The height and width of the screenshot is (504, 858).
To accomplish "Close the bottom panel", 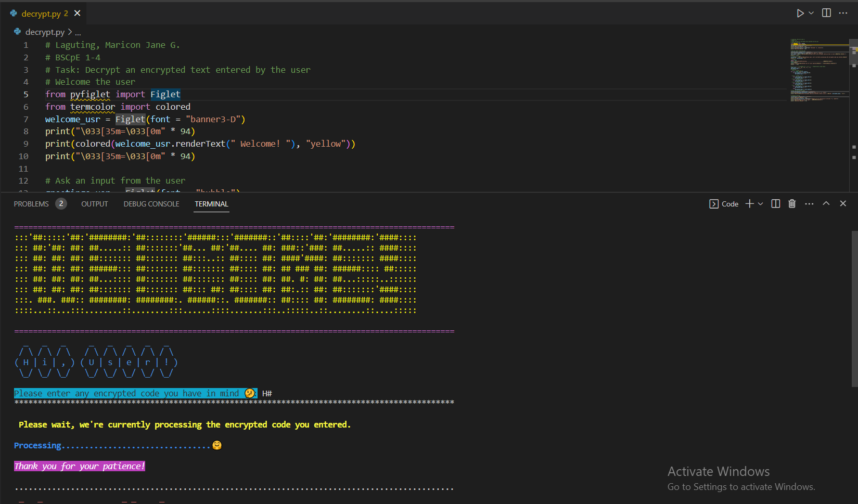I will (x=843, y=204).
